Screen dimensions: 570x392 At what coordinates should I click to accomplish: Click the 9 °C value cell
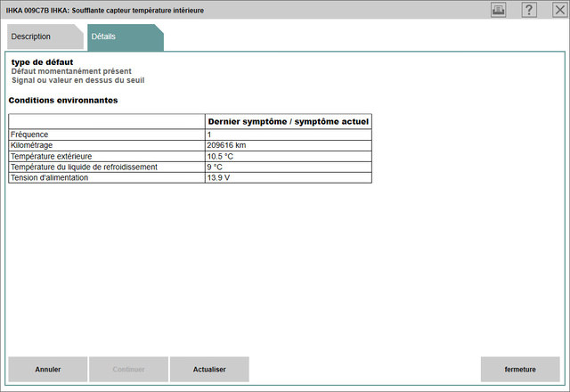(x=289, y=167)
